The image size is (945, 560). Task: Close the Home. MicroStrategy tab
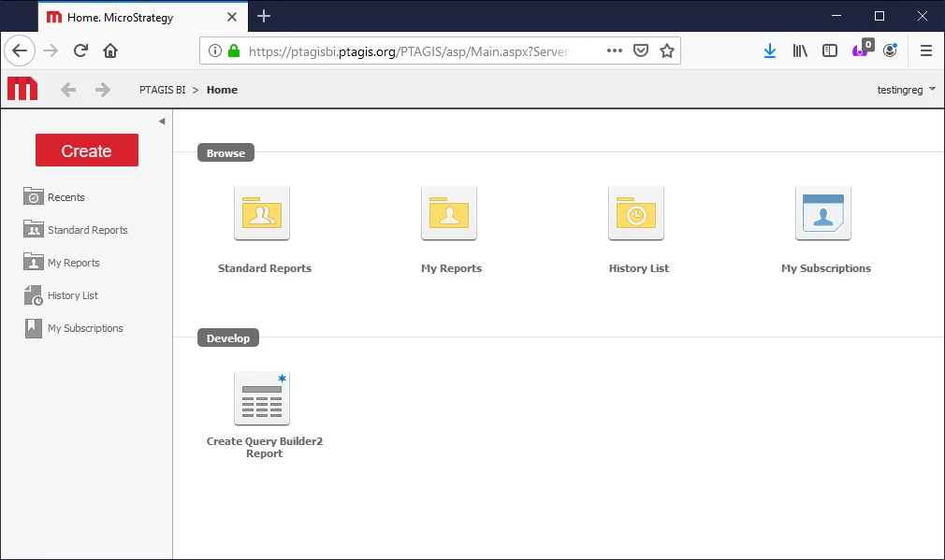click(x=232, y=17)
